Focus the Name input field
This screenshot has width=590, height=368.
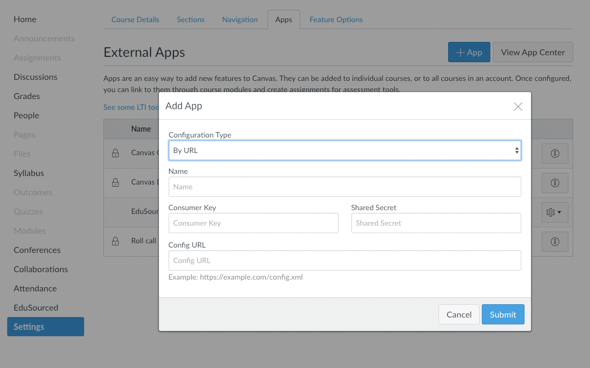pos(345,187)
